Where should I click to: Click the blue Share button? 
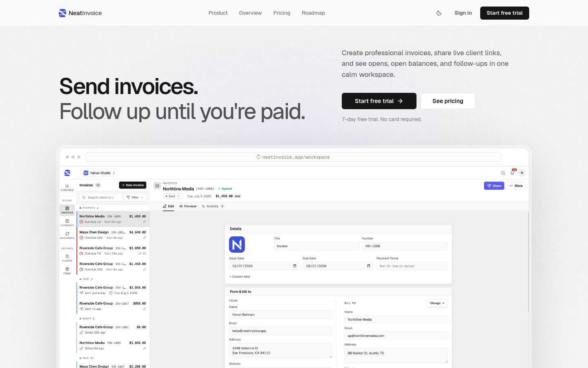[x=494, y=186]
